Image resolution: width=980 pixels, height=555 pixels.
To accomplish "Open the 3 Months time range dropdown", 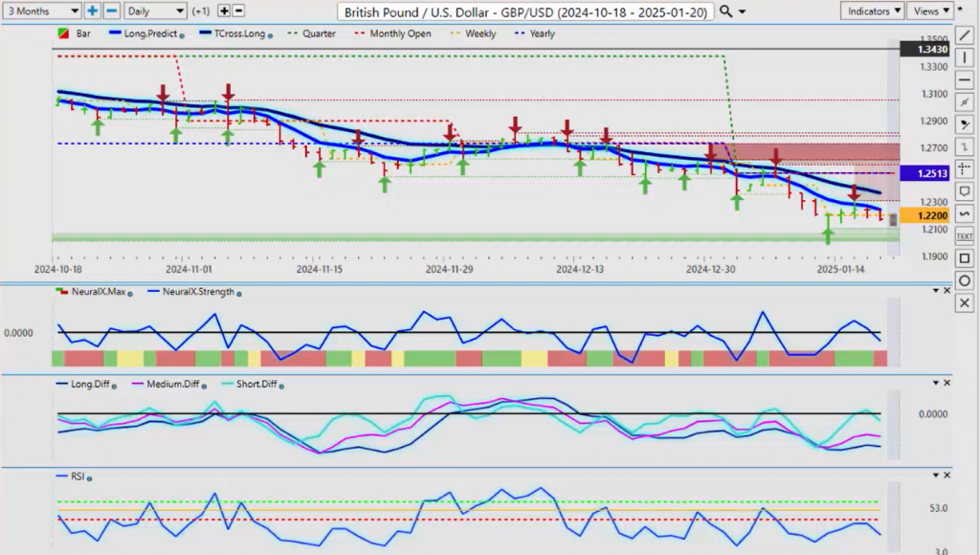I will click(x=41, y=11).
